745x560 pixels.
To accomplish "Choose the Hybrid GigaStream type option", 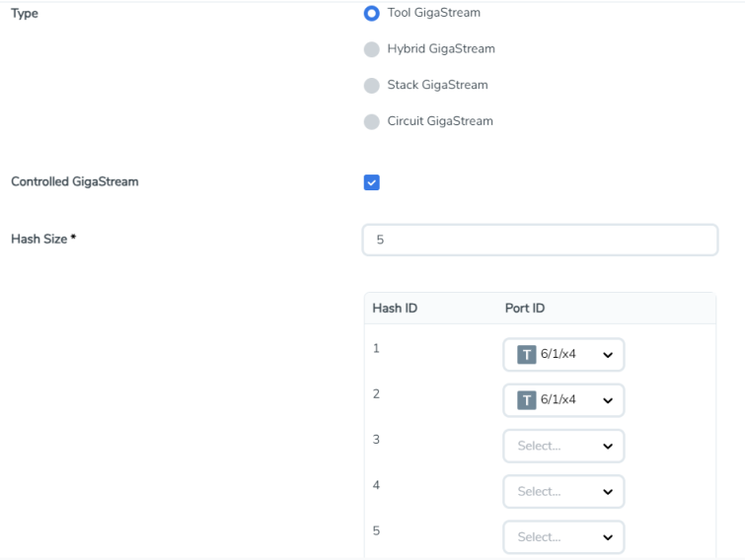I will 372,49.
